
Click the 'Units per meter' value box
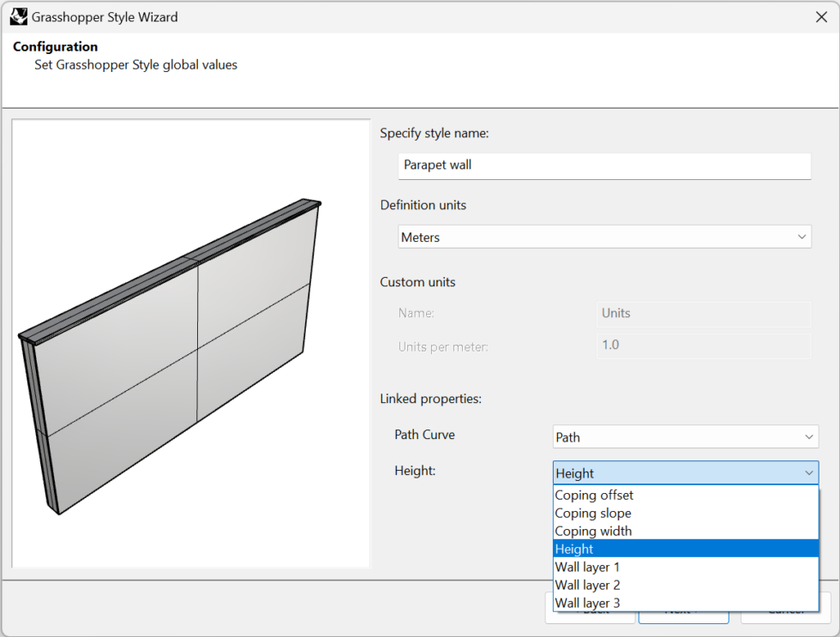tap(703, 346)
